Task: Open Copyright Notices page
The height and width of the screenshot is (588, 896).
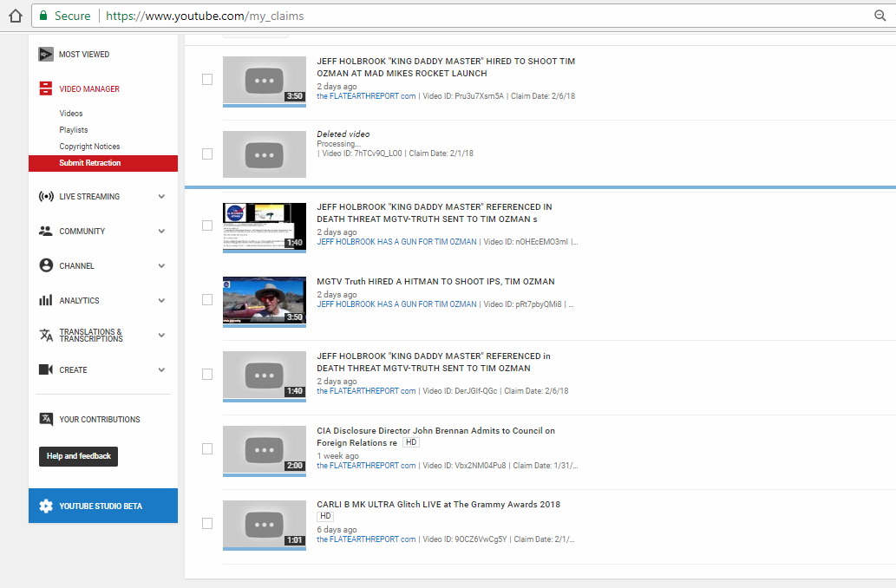Action: 89,147
